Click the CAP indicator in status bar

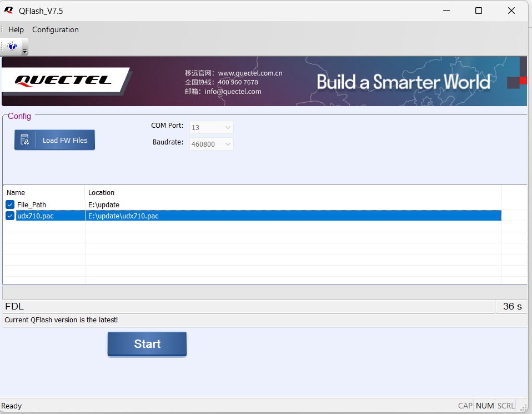coord(465,406)
